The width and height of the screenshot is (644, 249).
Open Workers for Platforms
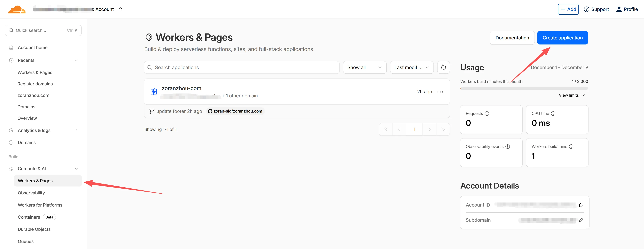point(40,205)
